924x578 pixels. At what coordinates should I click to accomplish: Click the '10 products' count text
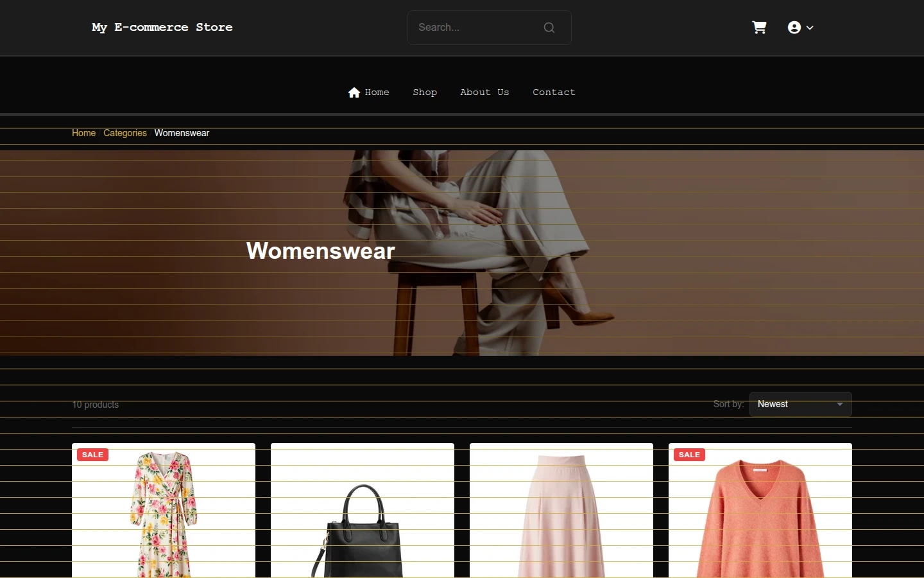click(x=96, y=405)
